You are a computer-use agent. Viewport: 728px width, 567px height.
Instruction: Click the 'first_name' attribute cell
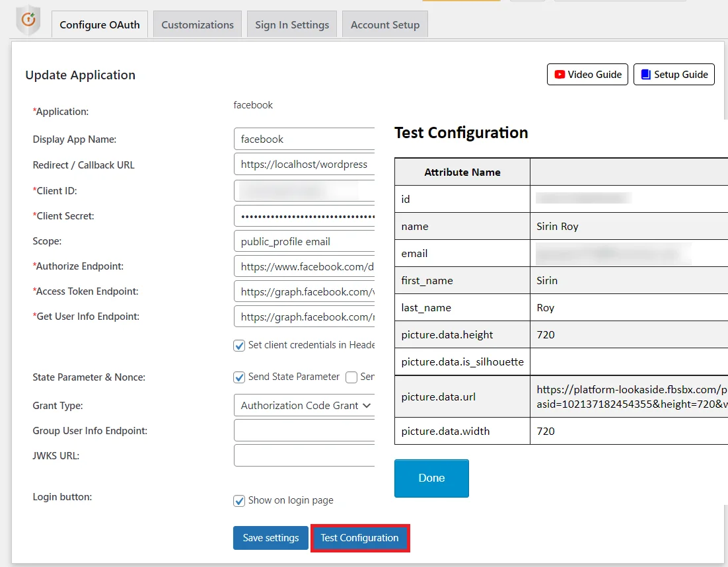tap(462, 280)
